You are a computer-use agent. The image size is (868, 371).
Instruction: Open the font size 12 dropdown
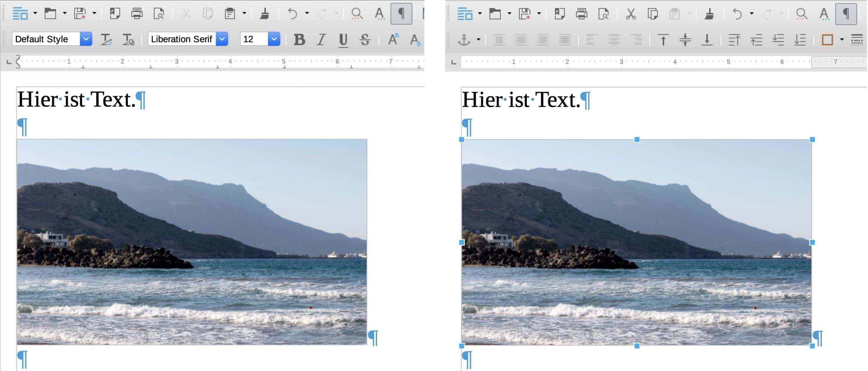274,39
